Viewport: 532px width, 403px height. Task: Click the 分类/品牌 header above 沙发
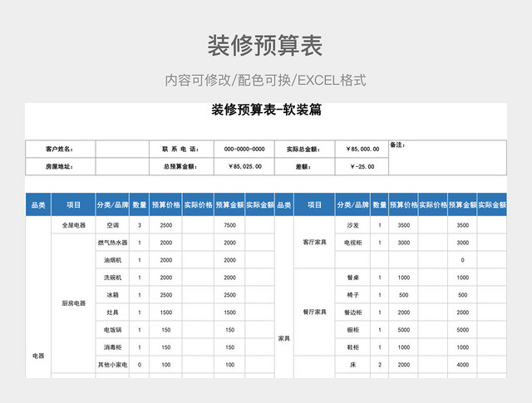[x=352, y=204]
